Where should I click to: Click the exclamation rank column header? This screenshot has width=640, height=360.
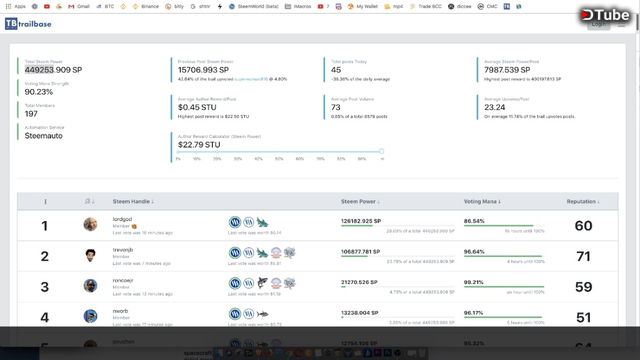(45, 202)
